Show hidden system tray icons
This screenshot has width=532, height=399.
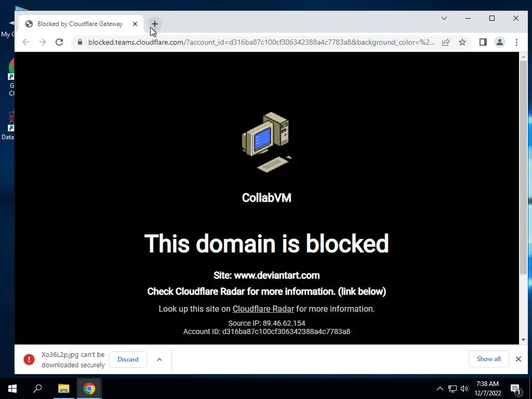point(440,389)
